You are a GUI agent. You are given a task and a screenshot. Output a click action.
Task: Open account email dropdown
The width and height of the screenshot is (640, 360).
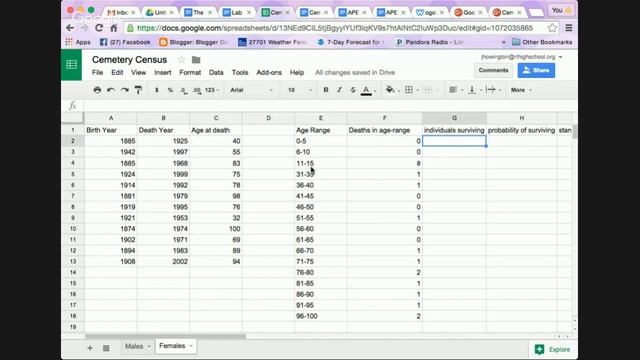(x=521, y=57)
